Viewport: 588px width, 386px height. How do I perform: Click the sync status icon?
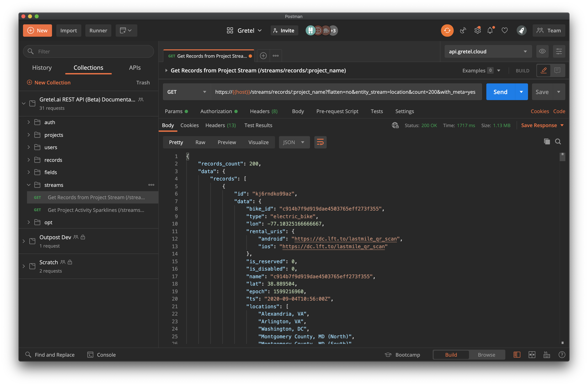(447, 30)
